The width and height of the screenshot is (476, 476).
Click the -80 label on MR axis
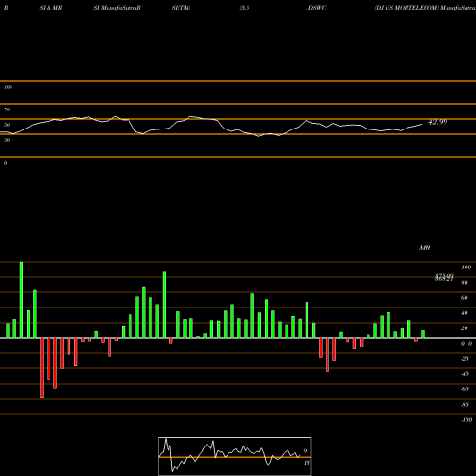[465, 405]
